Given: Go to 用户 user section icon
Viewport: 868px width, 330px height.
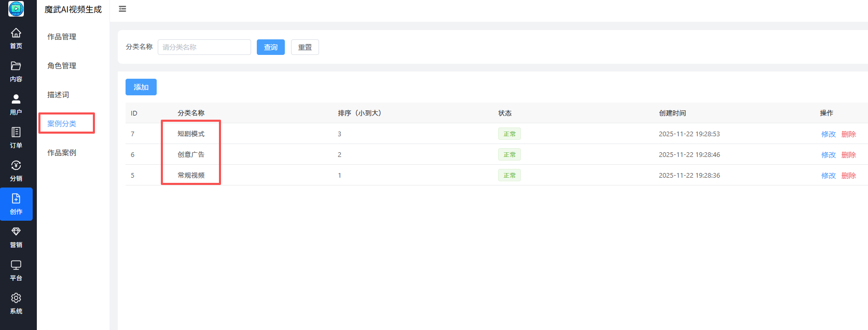Looking at the screenshot, I should click(16, 99).
